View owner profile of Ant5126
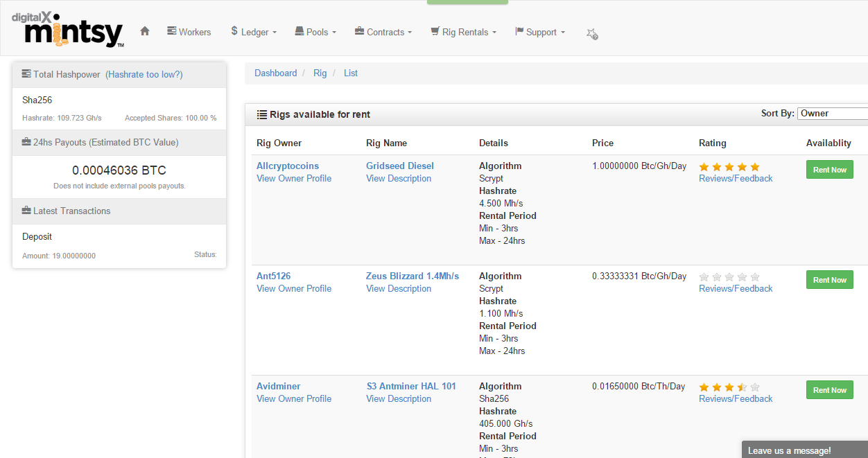 click(x=294, y=288)
